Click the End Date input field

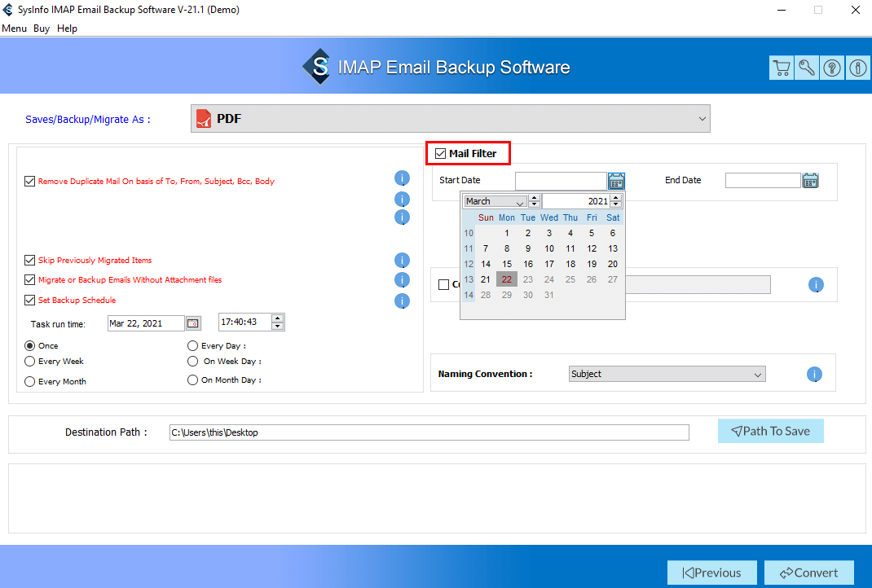763,180
